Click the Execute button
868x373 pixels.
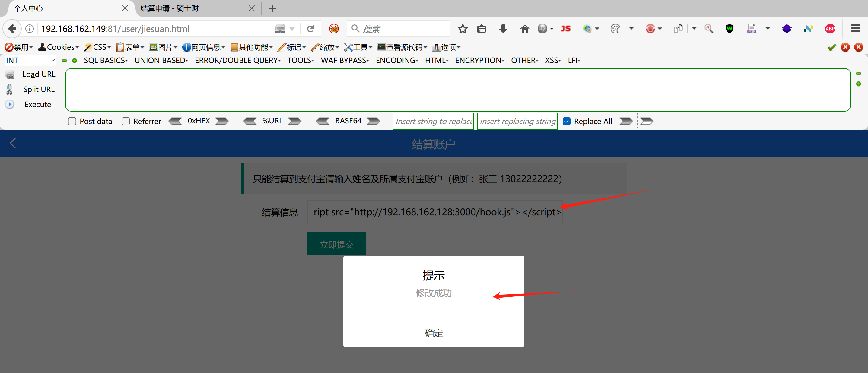click(37, 104)
